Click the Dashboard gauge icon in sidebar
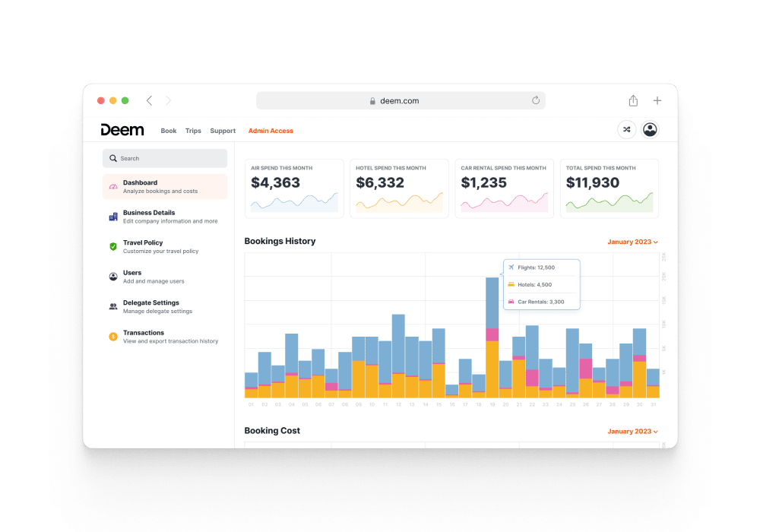The height and width of the screenshot is (532, 760). [113, 187]
